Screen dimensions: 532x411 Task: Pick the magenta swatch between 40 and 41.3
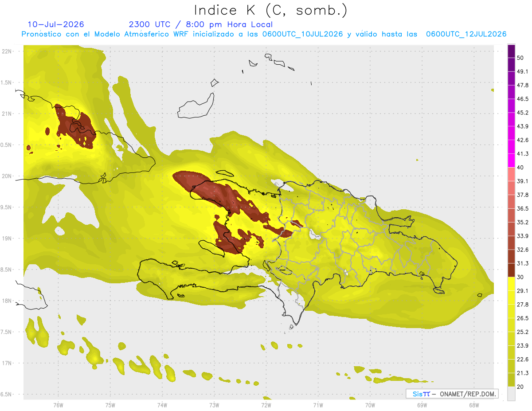point(512,160)
